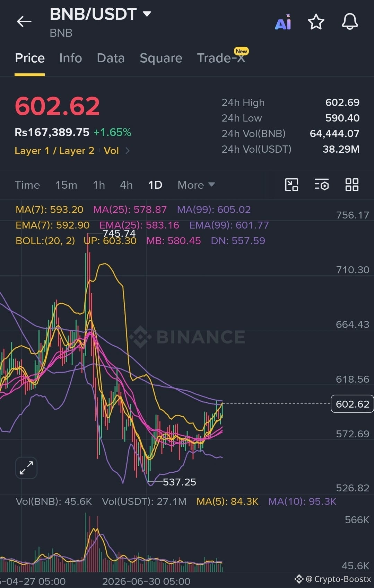Tap the MA(25): 578.87 indicator label
This screenshot has height=588, width=374.
tap(130, 210)
